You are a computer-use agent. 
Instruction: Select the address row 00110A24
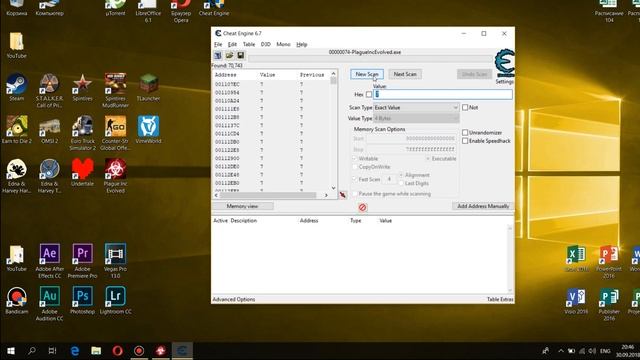pyautogui.click(x=271, y=101)
